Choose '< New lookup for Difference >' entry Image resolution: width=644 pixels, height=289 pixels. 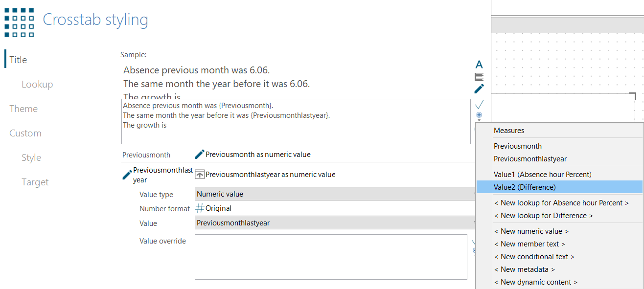pos(543,215)
